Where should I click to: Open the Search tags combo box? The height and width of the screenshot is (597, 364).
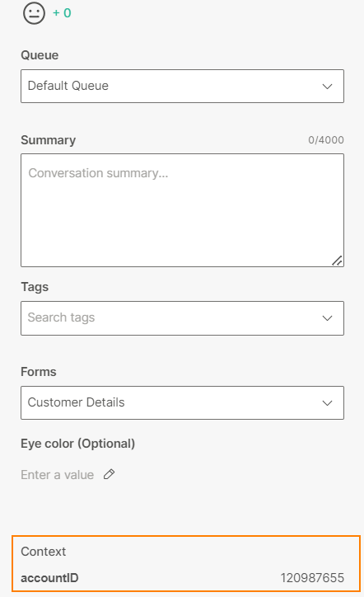(x=183, y=318)
